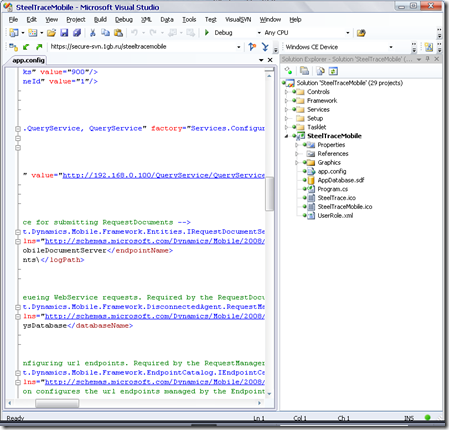
Task: Click the Undo arrow icon
Action: (x=134, y=33)
